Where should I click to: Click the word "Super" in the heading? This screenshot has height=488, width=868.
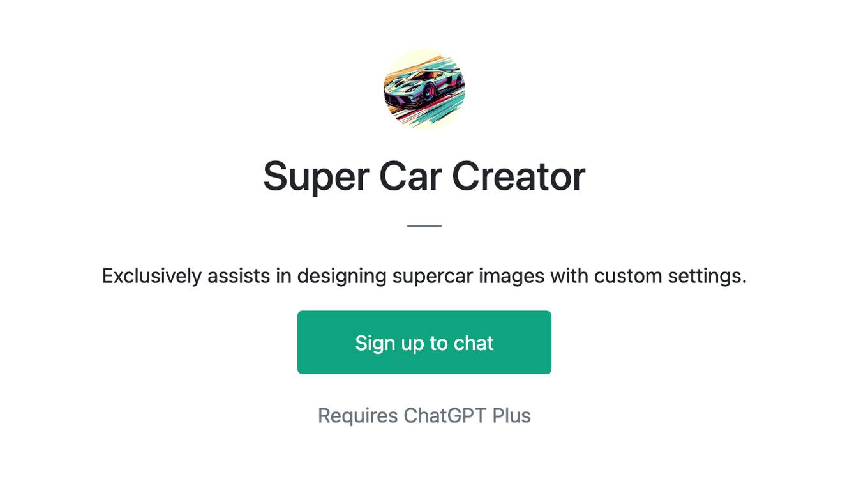pos(316,178)
